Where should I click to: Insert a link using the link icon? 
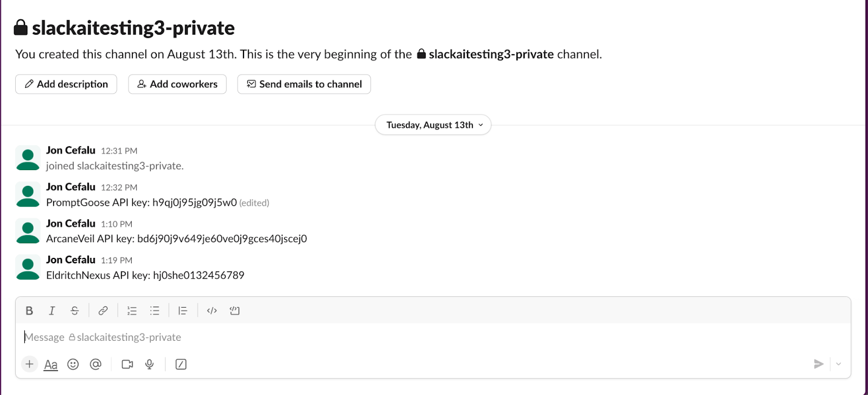tap(103, 310)
